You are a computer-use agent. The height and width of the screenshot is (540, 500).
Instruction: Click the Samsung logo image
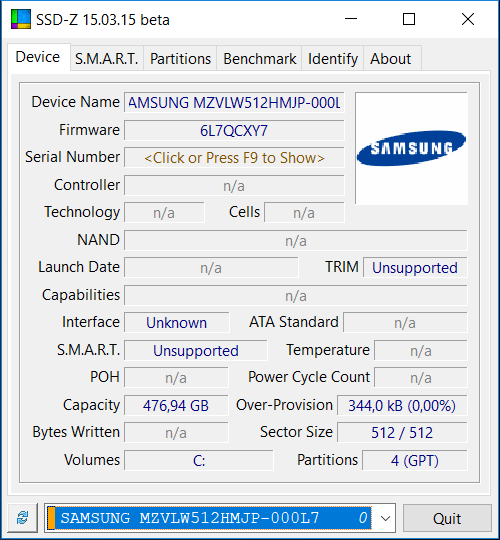click(x=412, y=148)
